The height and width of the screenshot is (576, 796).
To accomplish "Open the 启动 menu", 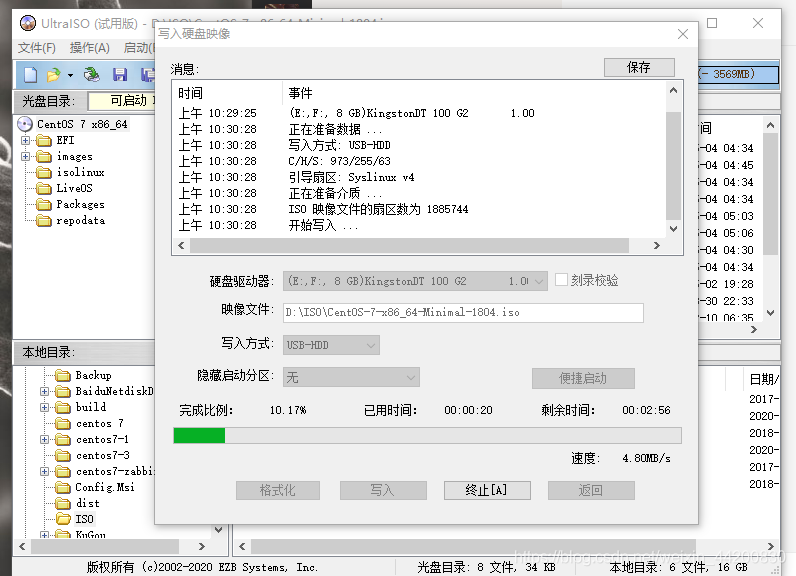I will [138, 48].
